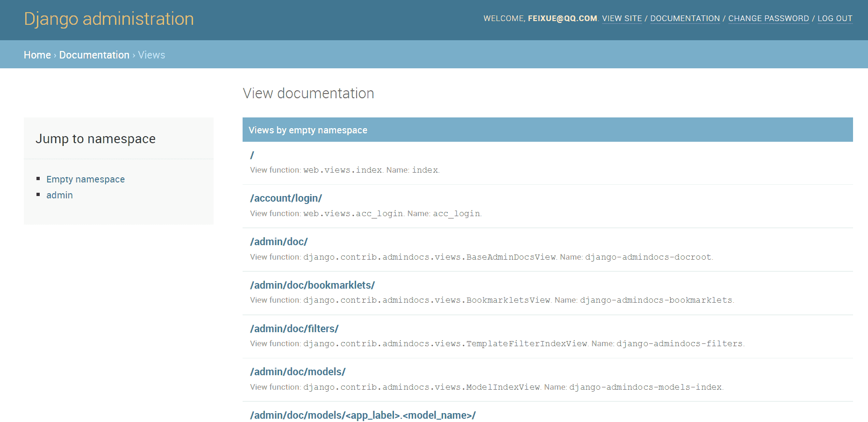Select Views breadcrumb text

(x=151, y=55)
